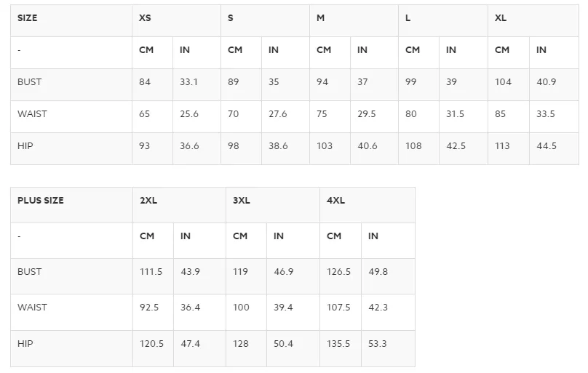Select the L bust value 99 cm

(x=410, y=82)
